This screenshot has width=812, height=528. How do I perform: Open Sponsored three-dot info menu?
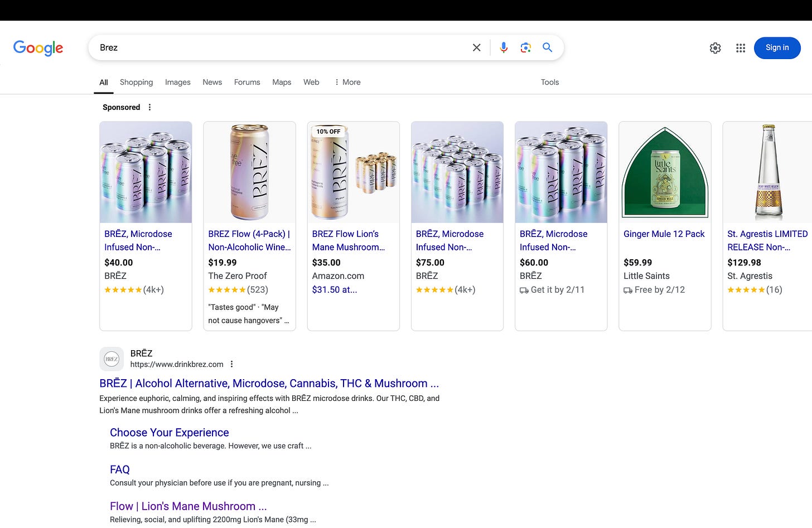(x=149, y=107)
